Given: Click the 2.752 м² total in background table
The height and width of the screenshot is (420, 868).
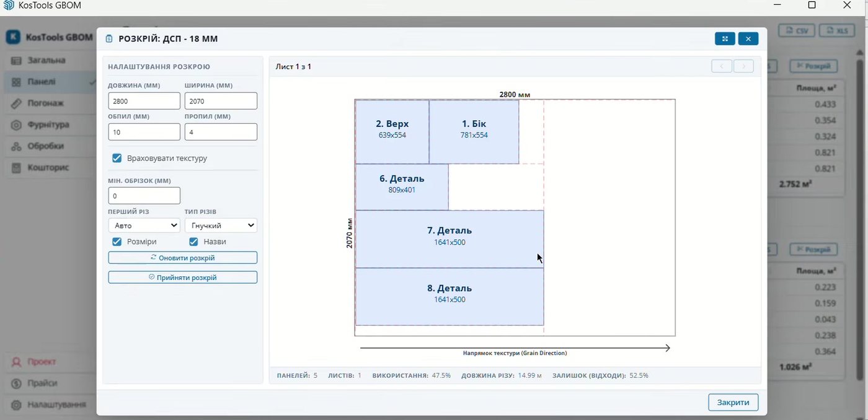Looking at the screenshot, I should click(796, 184).
